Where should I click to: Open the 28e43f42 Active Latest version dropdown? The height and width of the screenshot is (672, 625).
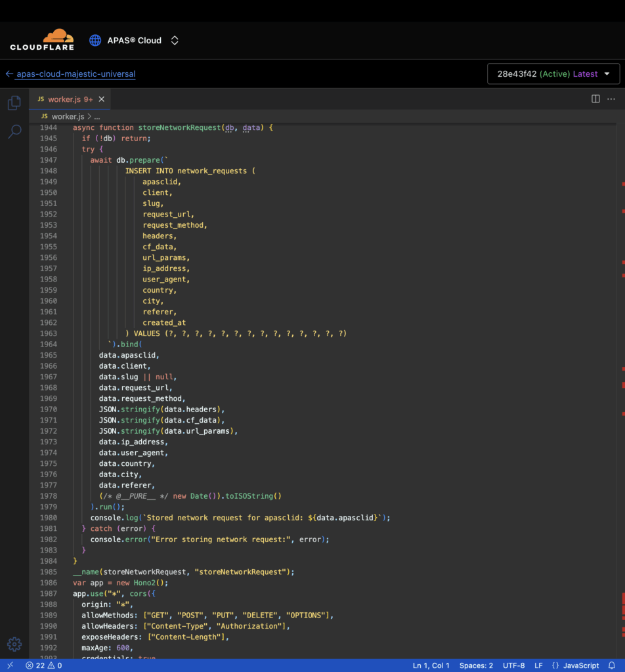[x=553, y=73]
